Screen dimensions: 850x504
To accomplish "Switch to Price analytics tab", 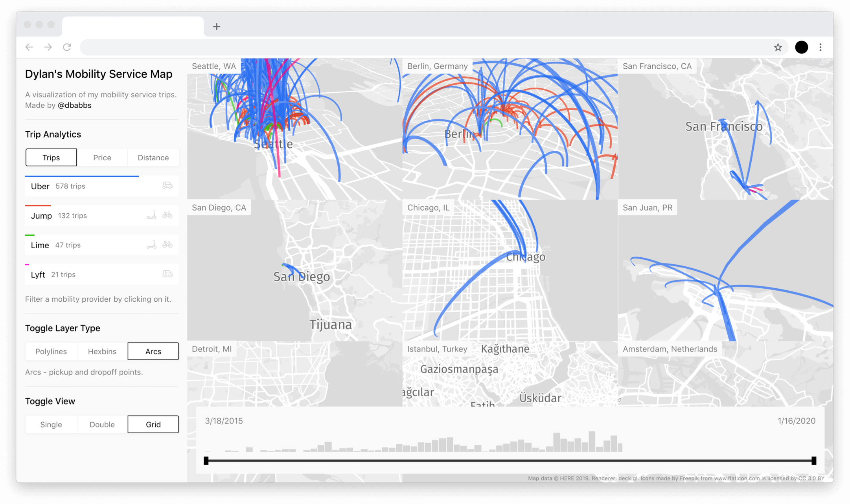I will pos(102,158).
